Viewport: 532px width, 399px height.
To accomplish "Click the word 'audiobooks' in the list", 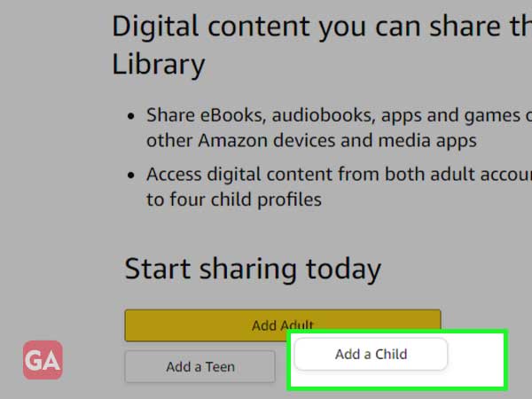I will [x=324, y=115].
